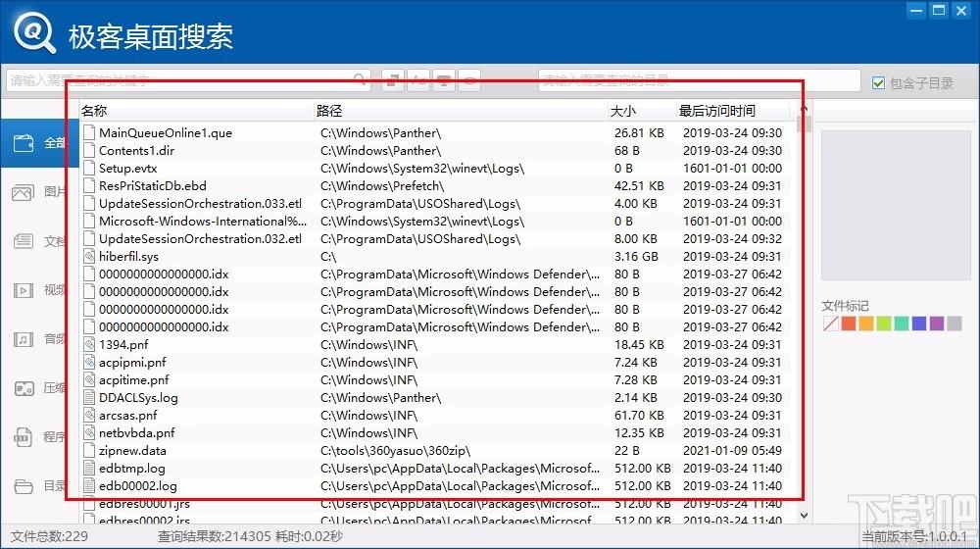The width and height of the screenshot is (980, 549).
Task: Select the acpitime.pnf file name
Action: click(133, 380)
